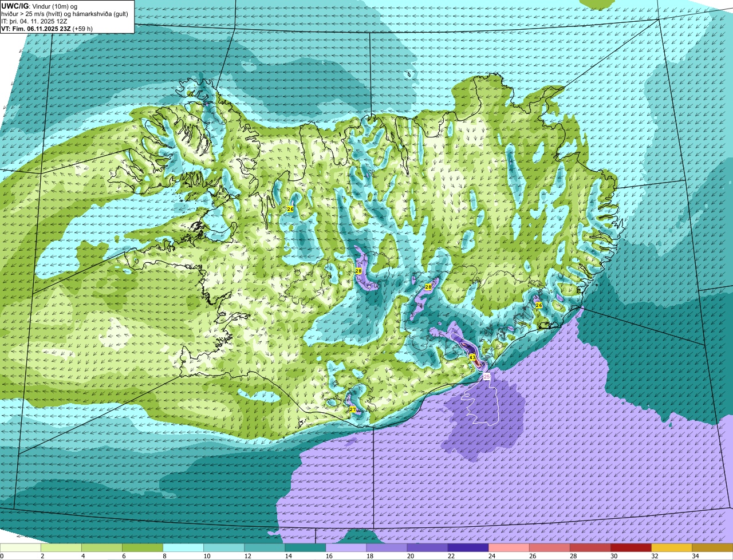This screenshot has height=560, width=733.
Task: Pick the 4–6 m/s light green swatch
Action: (x=102, y=548)
